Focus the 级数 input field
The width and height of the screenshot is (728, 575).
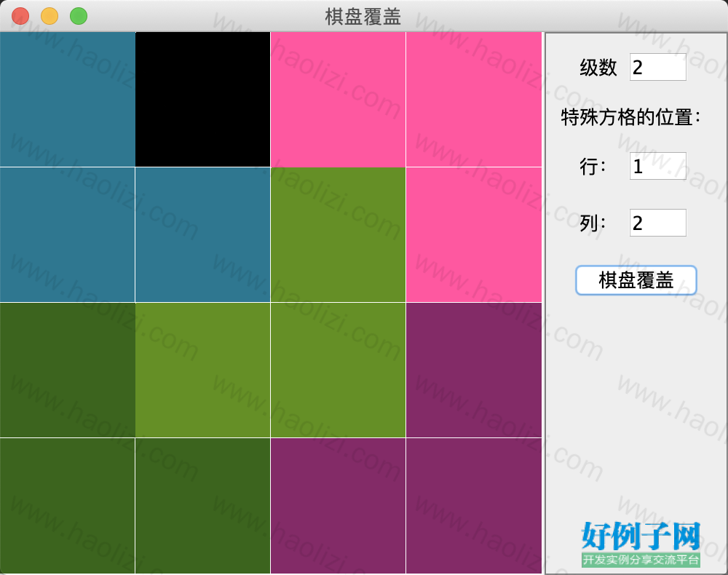(x=657, y=67)
